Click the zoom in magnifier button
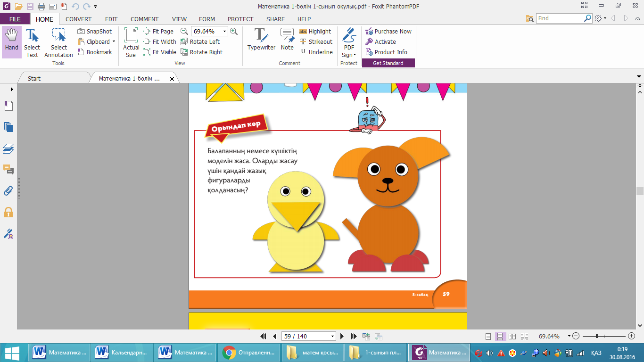Screen dimensions: 644x362 [234, 31]
